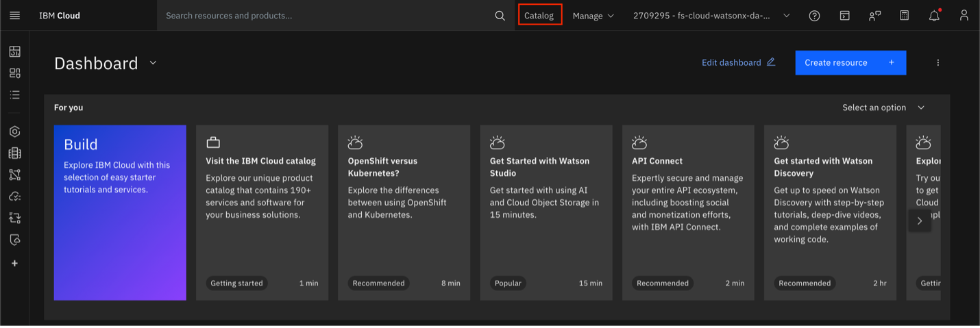Screen dimensions: 980x328
Task: Open the Manage dropdown menu
Action: click(593, 16)
